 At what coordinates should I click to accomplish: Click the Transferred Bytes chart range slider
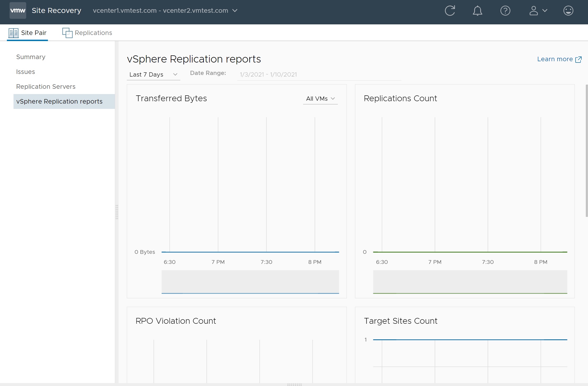pos(250,282)
